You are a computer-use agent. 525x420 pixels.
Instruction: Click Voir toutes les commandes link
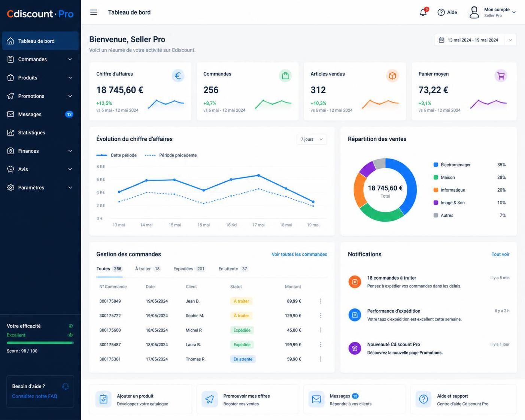(299, 254)
